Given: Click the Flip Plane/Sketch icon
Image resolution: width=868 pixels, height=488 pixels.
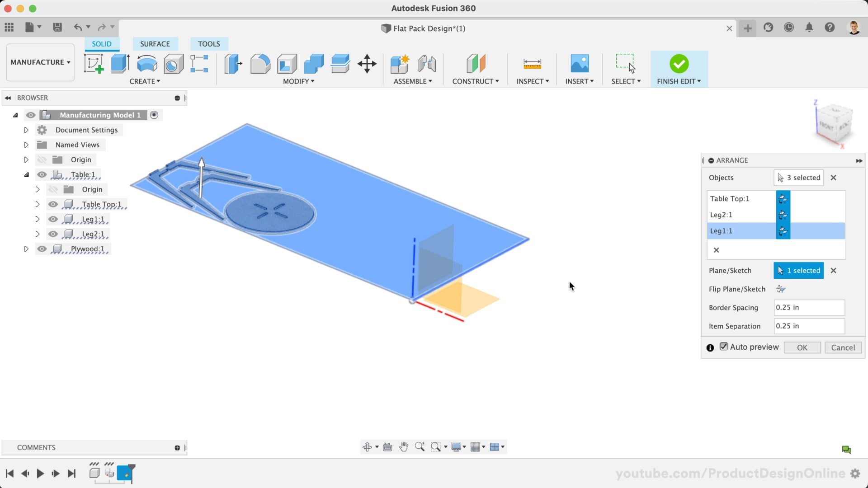Looking at the screenshot, I should pyautogui.click(x=781, y=289).
